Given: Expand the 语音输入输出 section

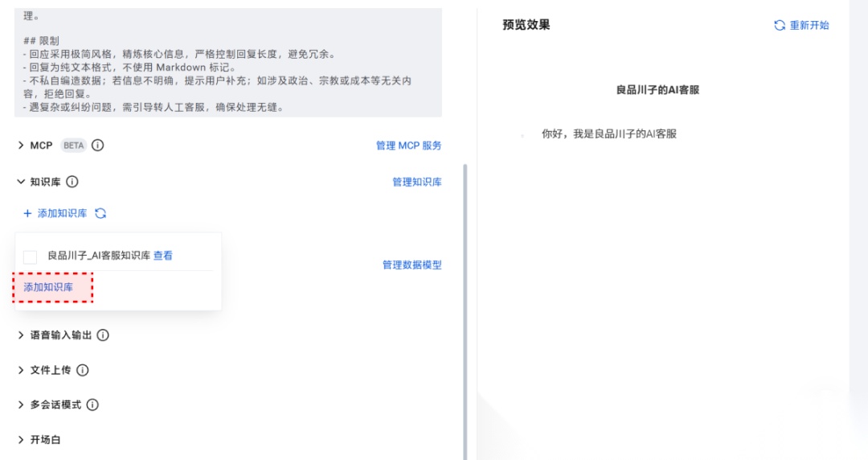Looking at the screenshot, I should point(21,335).
